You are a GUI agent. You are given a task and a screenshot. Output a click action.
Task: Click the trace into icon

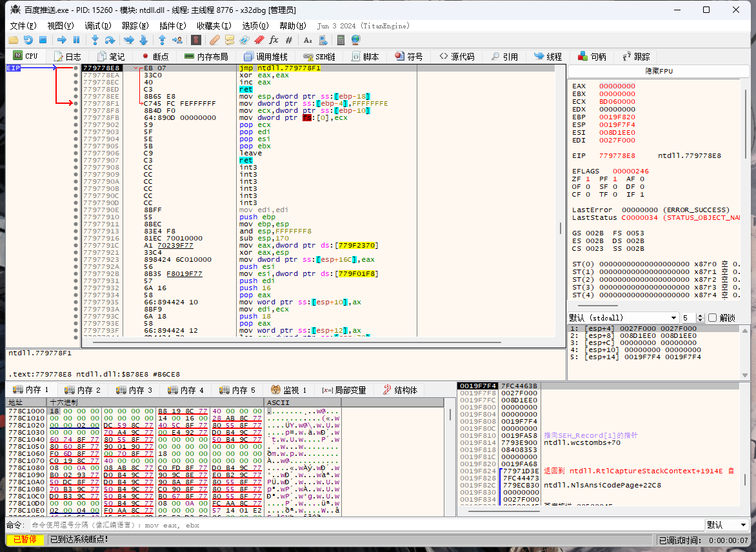129,40
